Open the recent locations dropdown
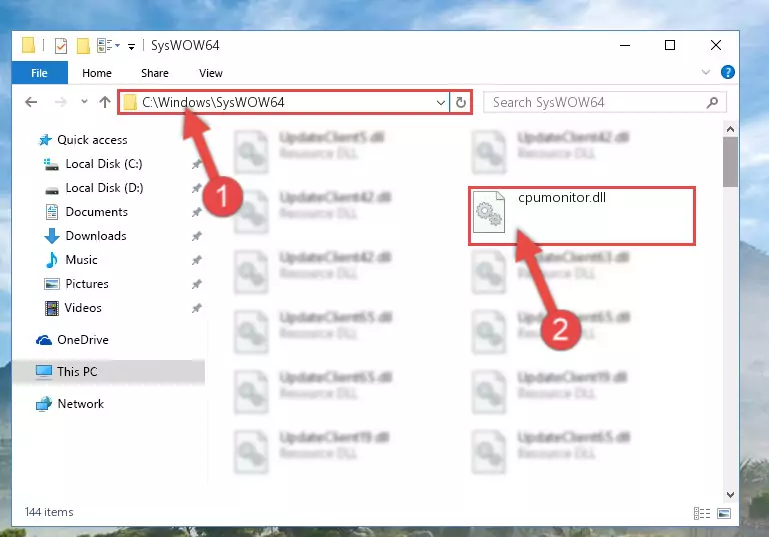Image resolution: width=769 pixels, height=537 pixels. (x=84, y=102)
